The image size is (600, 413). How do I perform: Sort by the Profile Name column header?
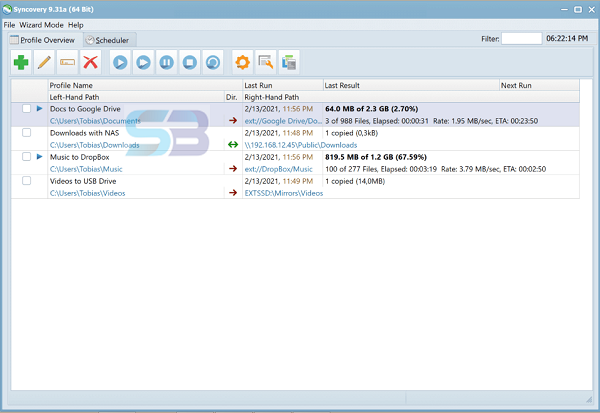[145, 85]
